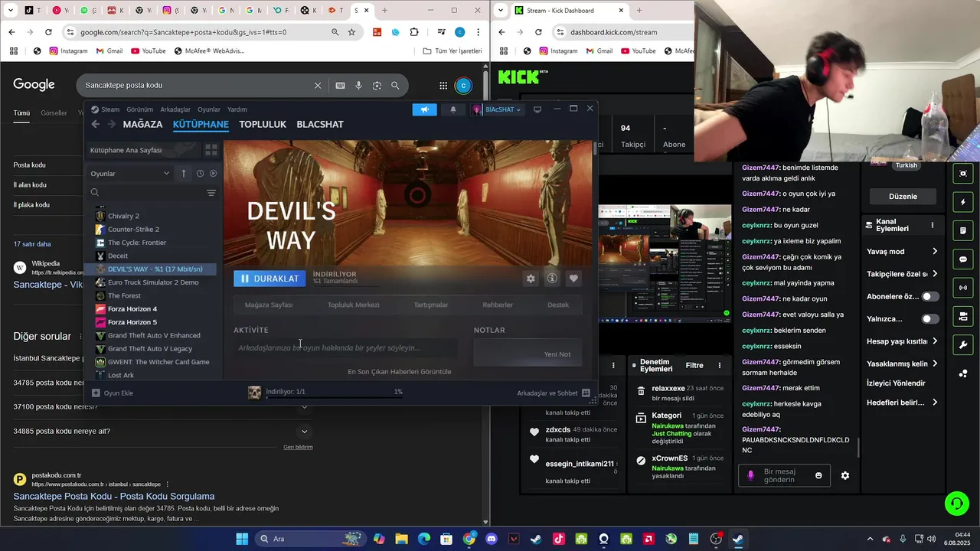Click the chat bubble icon in Kick sidebar
This screenshot has height=551, width=980.
(963, 259)
